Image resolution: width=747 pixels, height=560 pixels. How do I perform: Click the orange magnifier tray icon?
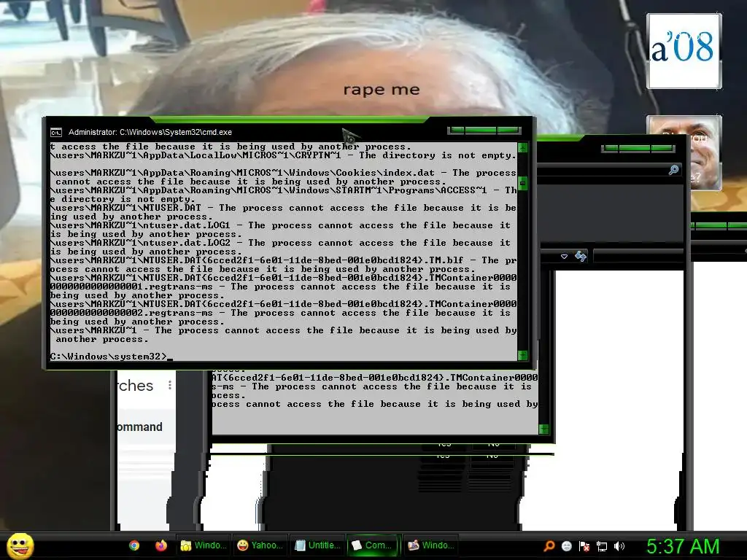tap(549, 546)
